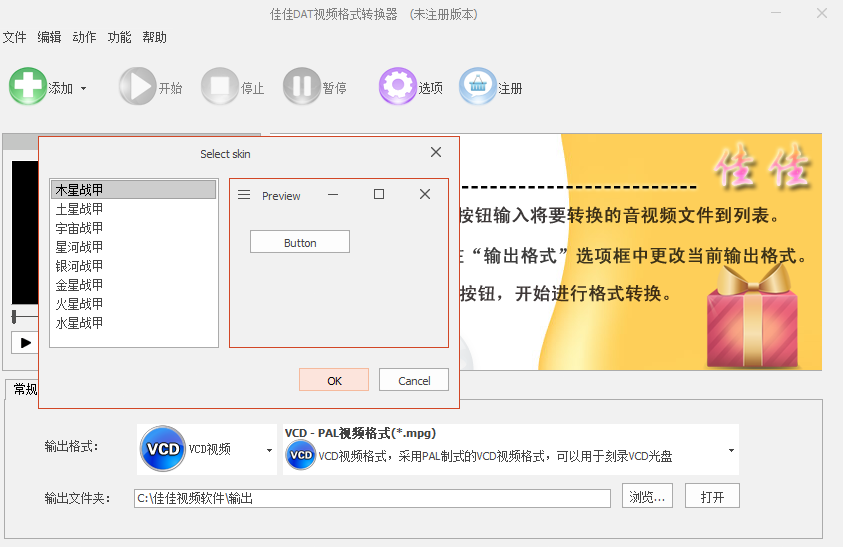Click the Preview close icon
Viewport: 843px width, 547px height.
[x=425, y=194]
